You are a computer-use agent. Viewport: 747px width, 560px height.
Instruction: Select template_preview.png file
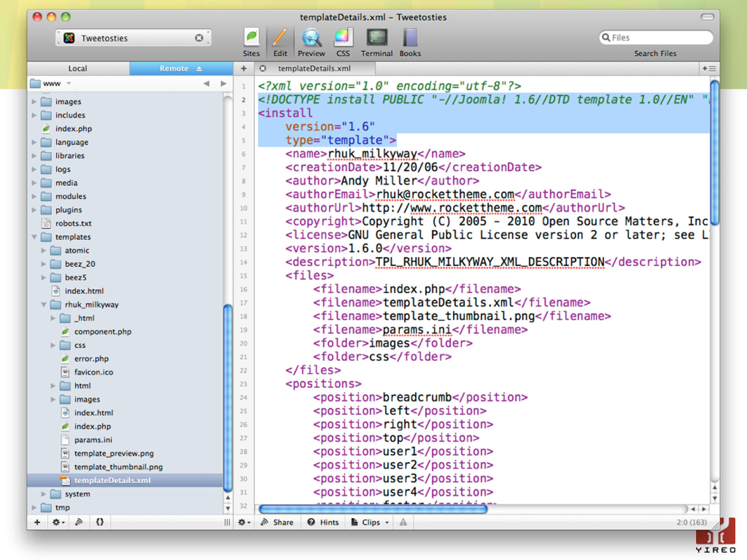click(113, 453)
